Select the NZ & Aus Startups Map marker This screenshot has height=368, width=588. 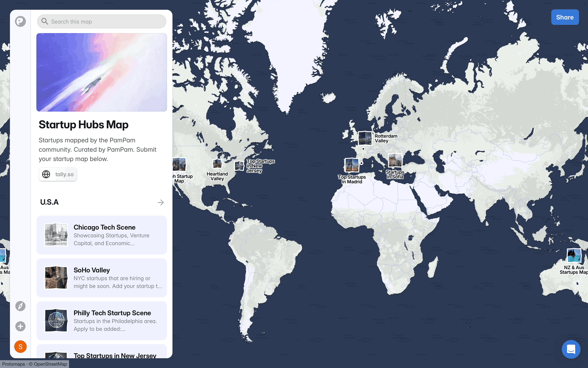pos(574,255)
